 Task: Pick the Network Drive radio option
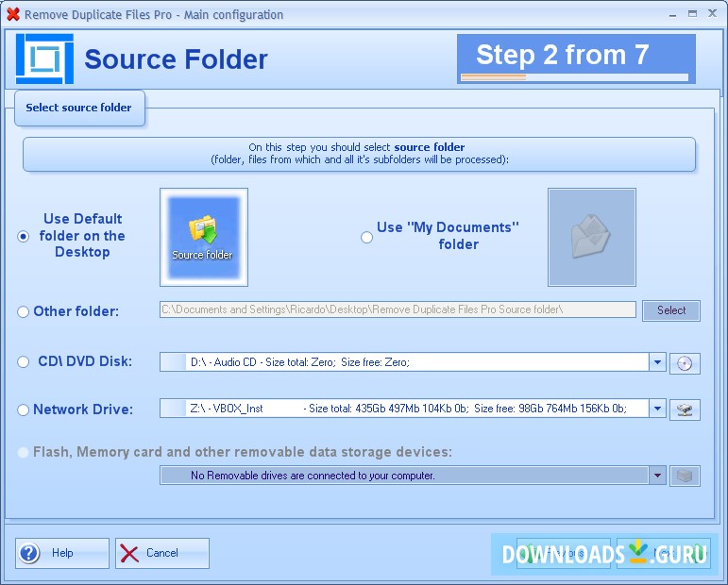[24, 410]
